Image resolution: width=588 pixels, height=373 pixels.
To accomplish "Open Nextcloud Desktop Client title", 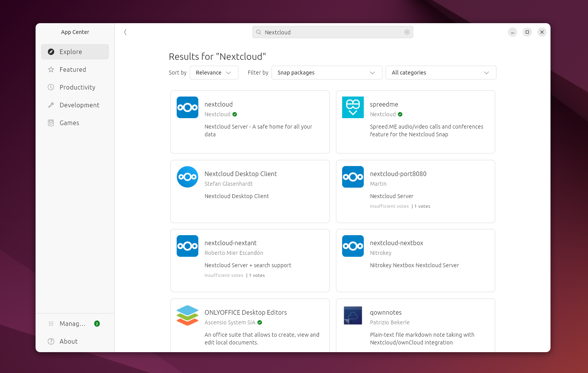I will 240,174.
